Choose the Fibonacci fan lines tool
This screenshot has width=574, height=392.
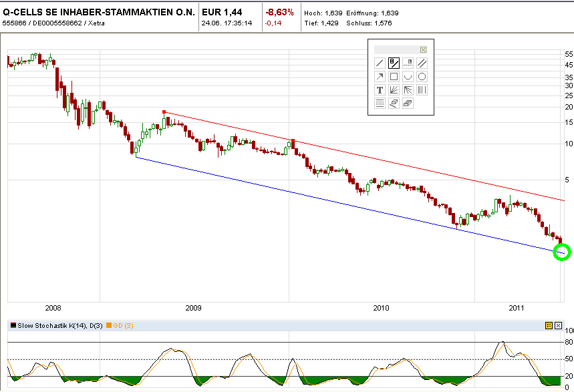click(x=394, y=90)
